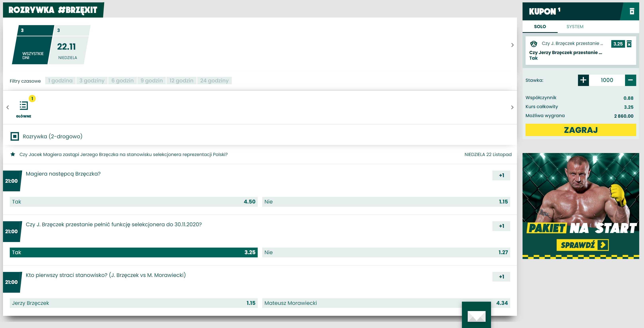Clear the whole coupon with header trash icon

[x=632, y=12]
